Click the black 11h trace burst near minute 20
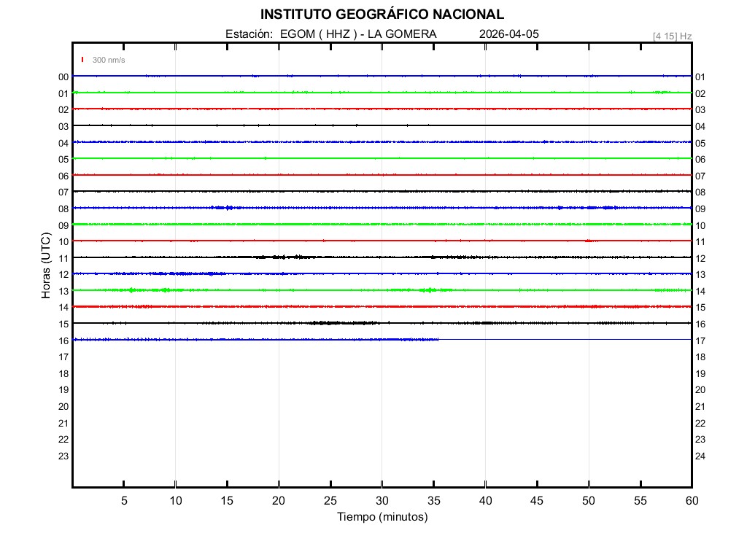Image resolution: width=747 pixels, height=560 pixels. tap(279, 257)
